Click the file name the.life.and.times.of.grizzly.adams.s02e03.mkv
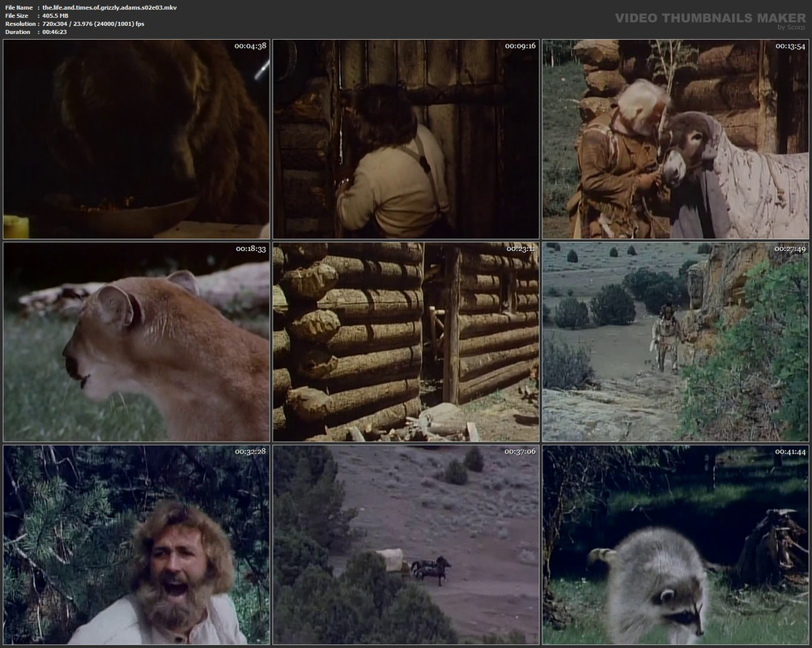The image size is (812, 648). [109, 7]
